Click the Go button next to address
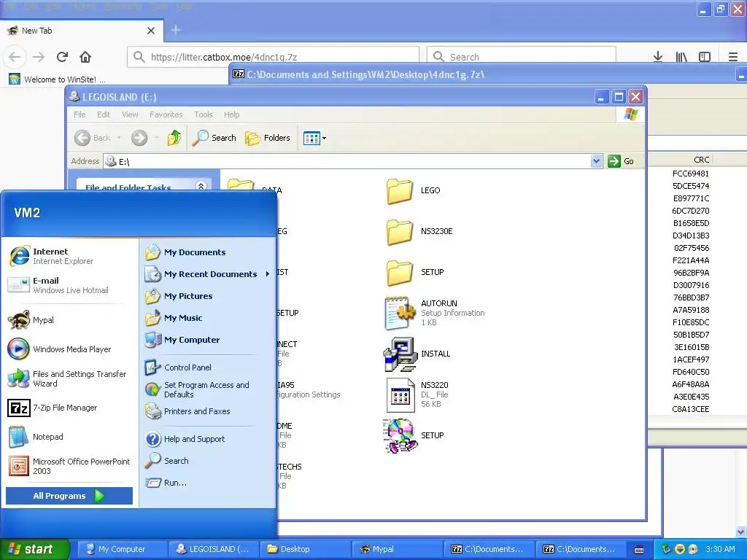The width and height of the screenshot is (747, 560). [621, 161]
